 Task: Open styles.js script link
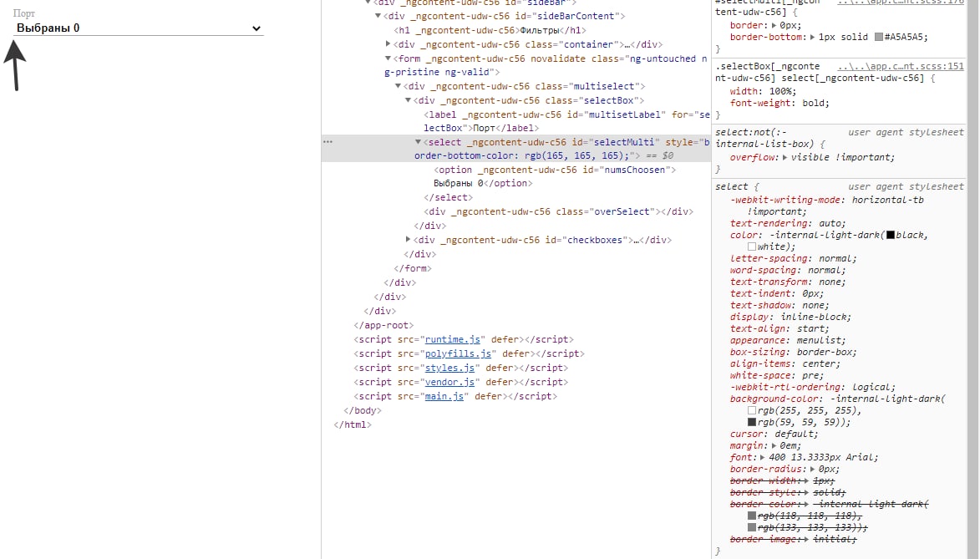click(450, 368)
